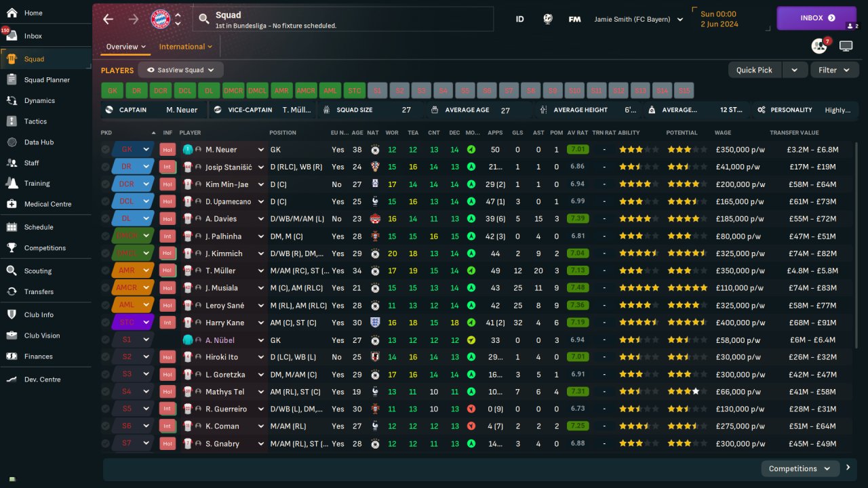Screen dimensions: 868x488
Task: Click the search magnifier icon
Action: [204, 19]
